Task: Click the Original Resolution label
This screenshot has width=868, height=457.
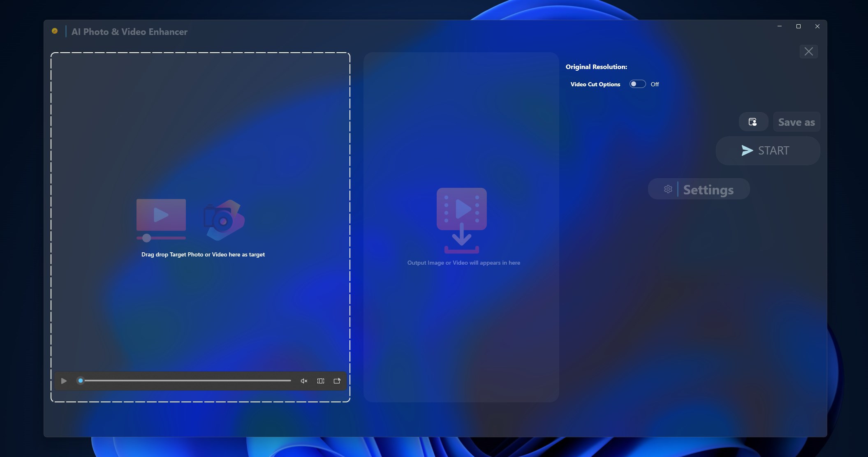Action: pos(596,66)
